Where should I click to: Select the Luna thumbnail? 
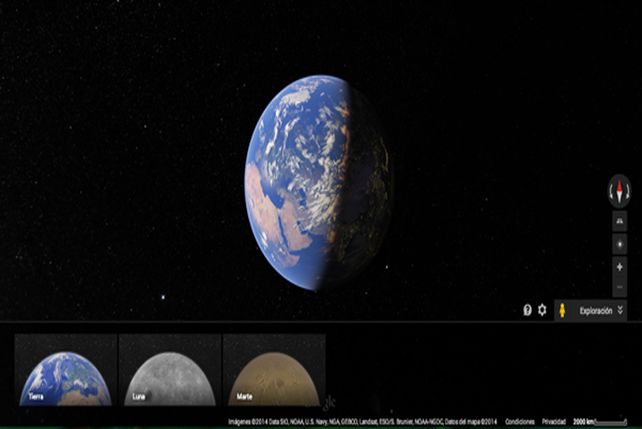tap(170, 370)
